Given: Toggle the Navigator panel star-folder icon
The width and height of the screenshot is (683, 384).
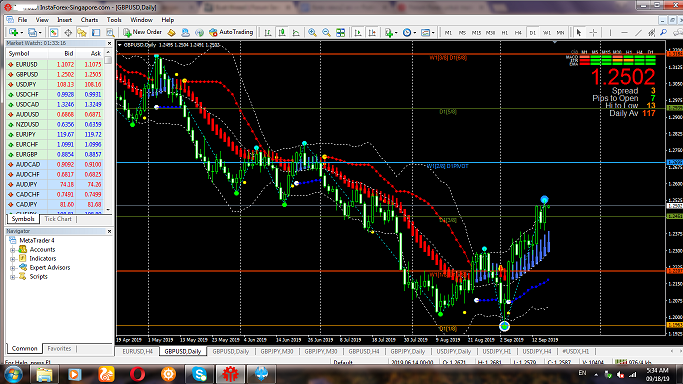Looking at the screenshot, I should (82, 33).
